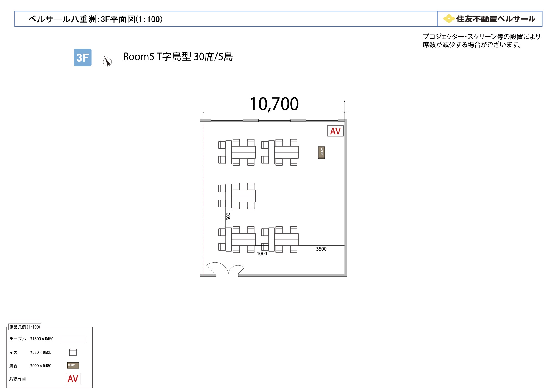Click the AV icon in the legend
Screen dimensions: 555x392
pyautogui.click(x=73, y=379)
